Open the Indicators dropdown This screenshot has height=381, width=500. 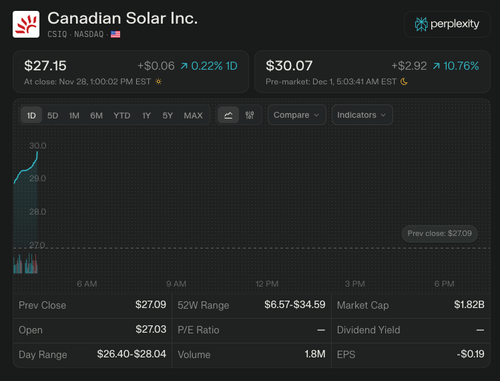tap(362, 115)
